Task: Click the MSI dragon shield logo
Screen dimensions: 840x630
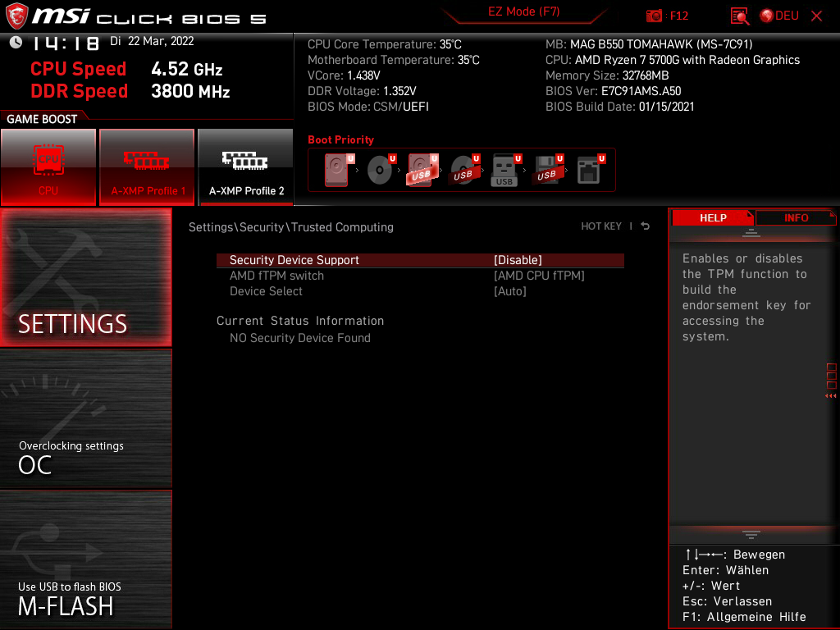Action: click(16, 16)
